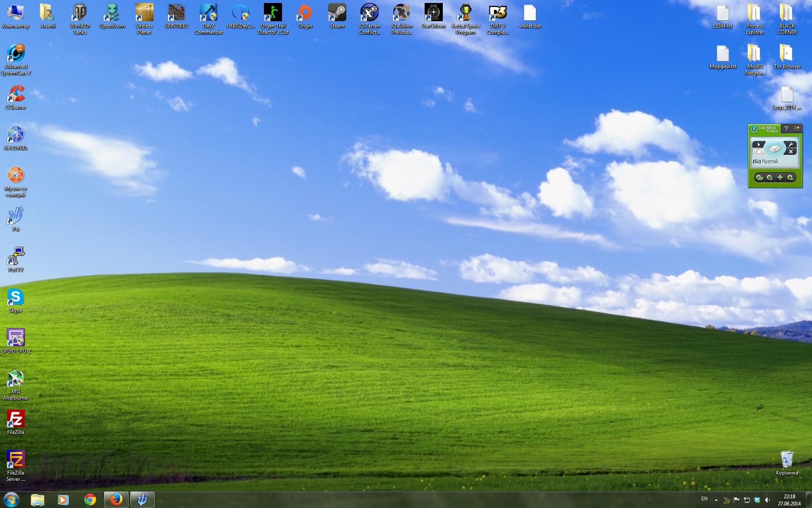Open the Корзина recycle bin
The height and width of the screenshot is (508, 812).
pyautogui.click(x=787, y=463)
